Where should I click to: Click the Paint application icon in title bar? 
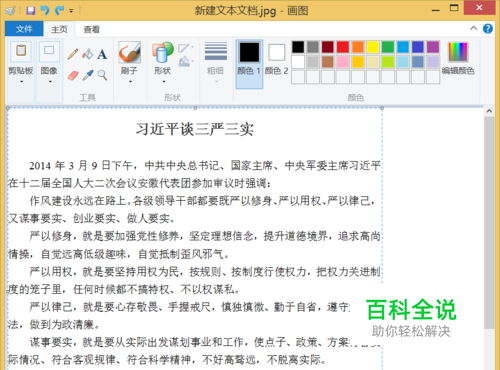(x=10, y=11)
